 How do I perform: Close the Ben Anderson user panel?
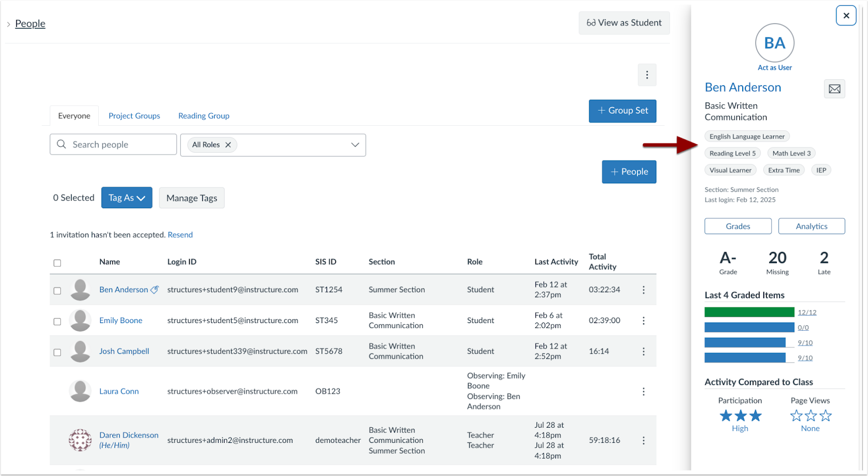pyautogui.click(x=846, y=16)
